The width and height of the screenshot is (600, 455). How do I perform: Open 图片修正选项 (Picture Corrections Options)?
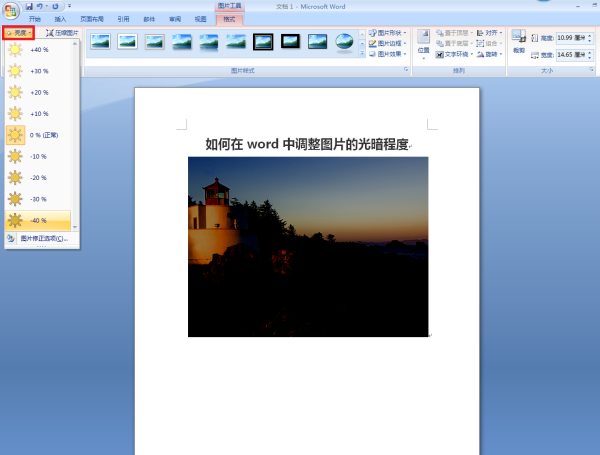pyautogui.click(x=40, y=239)
